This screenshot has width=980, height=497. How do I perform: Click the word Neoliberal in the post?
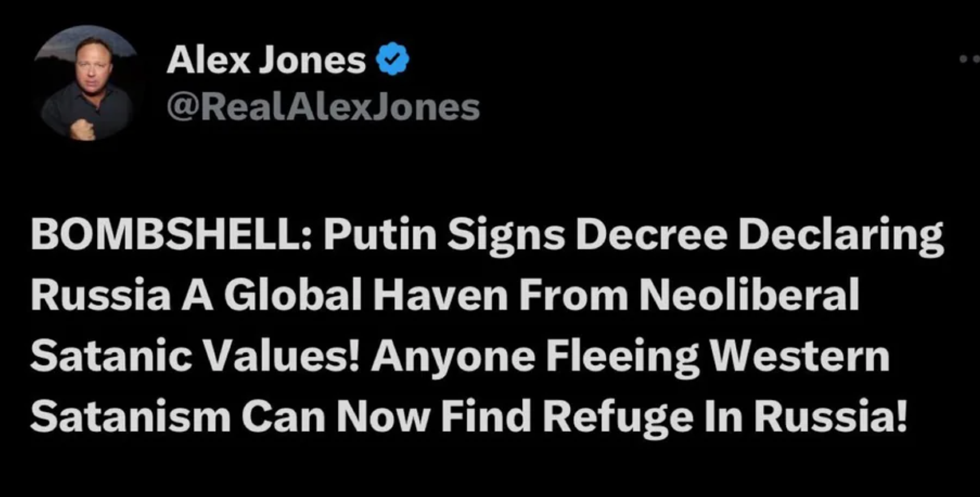(749, 296)
